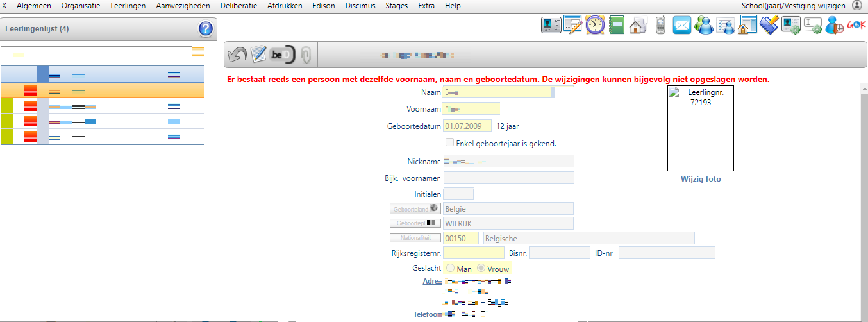Click the blue envelope mail icon

[681, 25]
